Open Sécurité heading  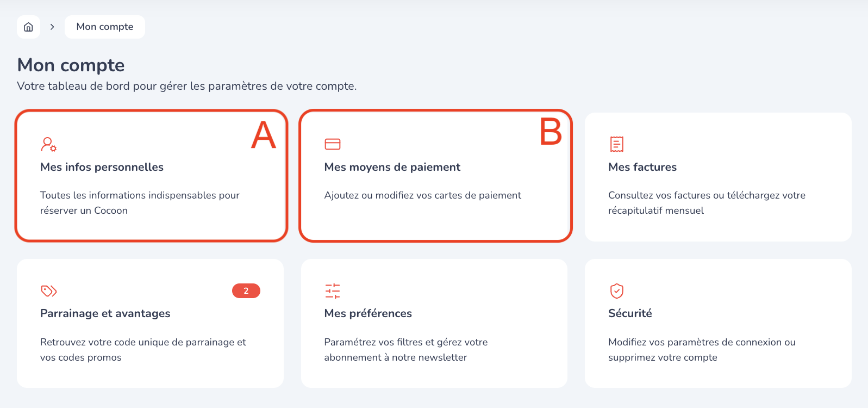[630, 313]
